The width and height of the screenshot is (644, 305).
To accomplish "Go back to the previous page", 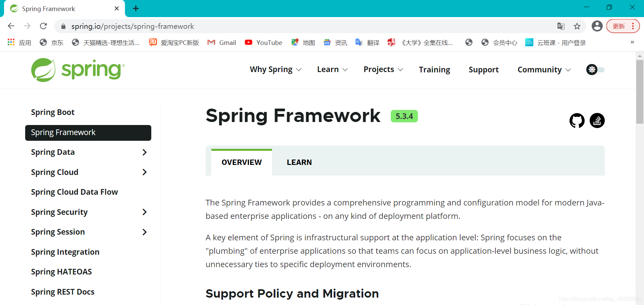I will (11, 26).
